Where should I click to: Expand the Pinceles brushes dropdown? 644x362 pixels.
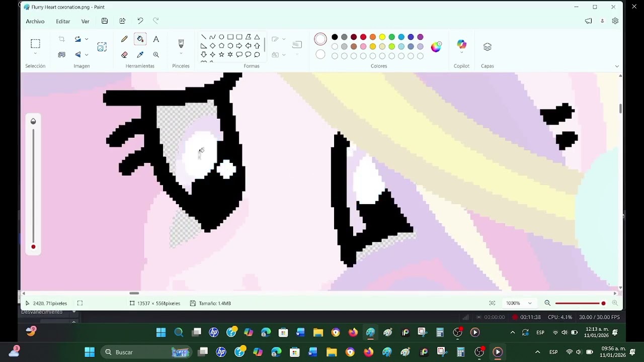coord(181,54)
